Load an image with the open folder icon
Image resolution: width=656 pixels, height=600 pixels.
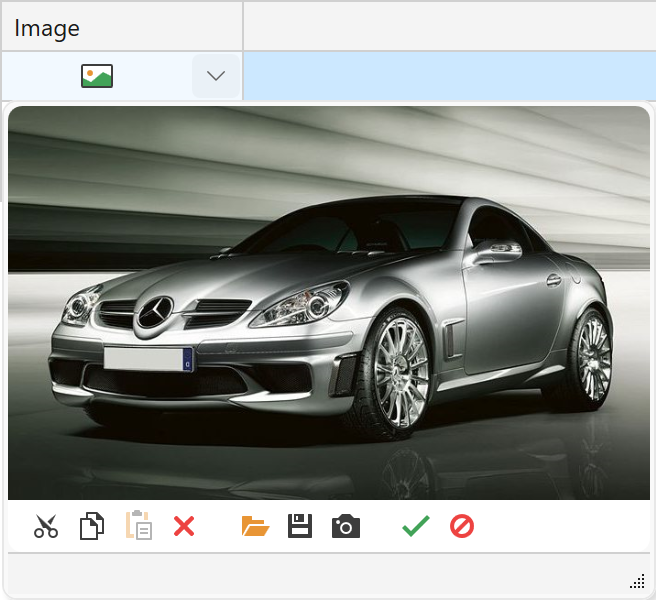[x=255, y=526]
